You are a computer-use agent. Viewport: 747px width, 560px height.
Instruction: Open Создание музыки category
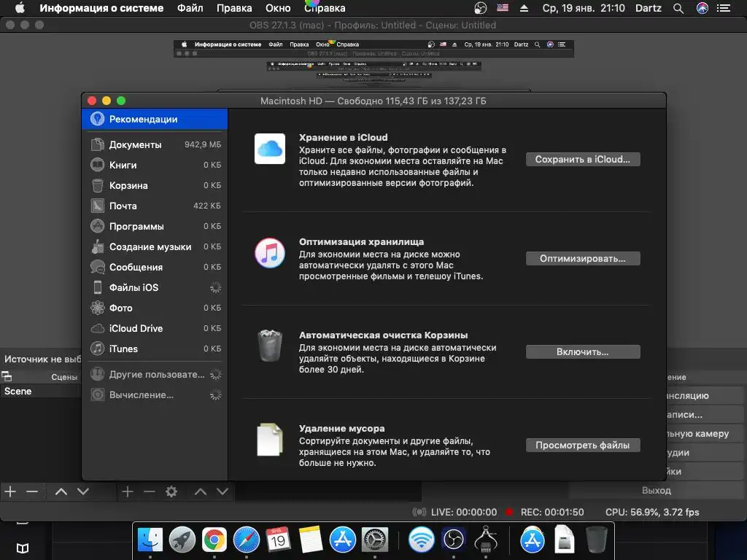pos(155,246)
